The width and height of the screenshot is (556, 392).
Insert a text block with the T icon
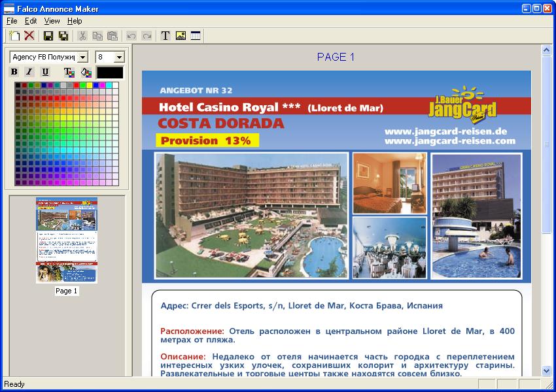165,35
